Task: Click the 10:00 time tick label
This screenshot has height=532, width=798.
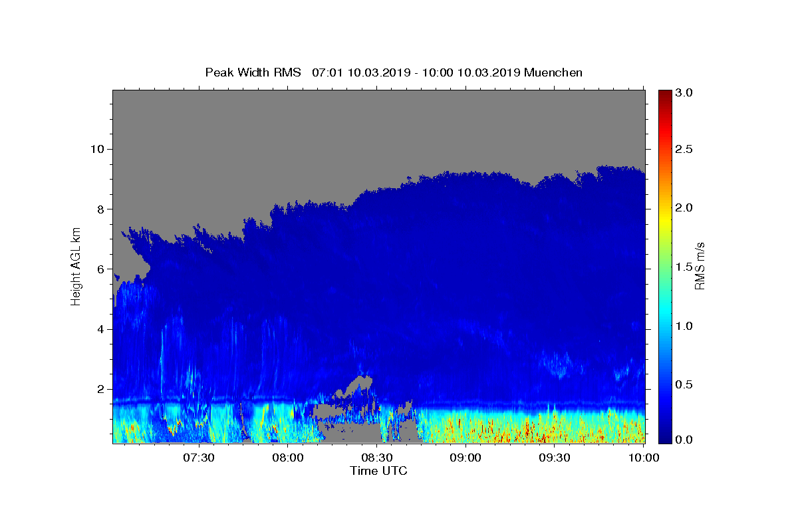Action: click(644, 458)
